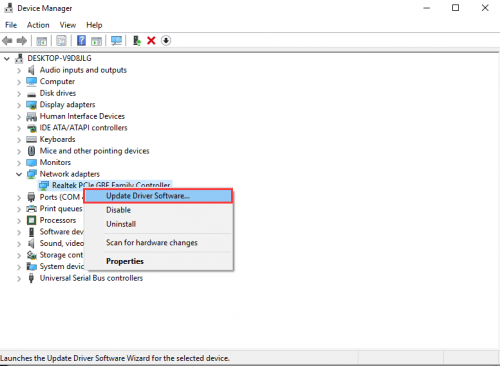Open the File menu
500x366 pixels.
pyautogui.click(x=11, y=25)
